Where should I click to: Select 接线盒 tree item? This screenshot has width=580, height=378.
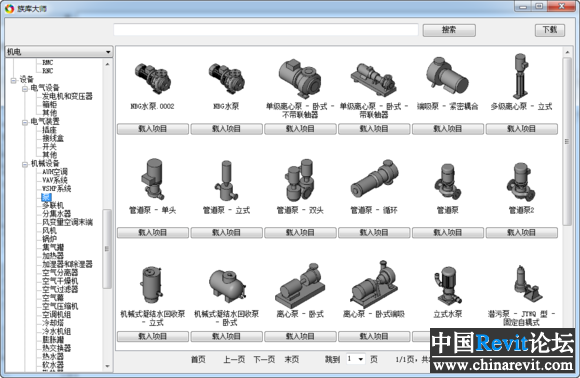(53, 138)
